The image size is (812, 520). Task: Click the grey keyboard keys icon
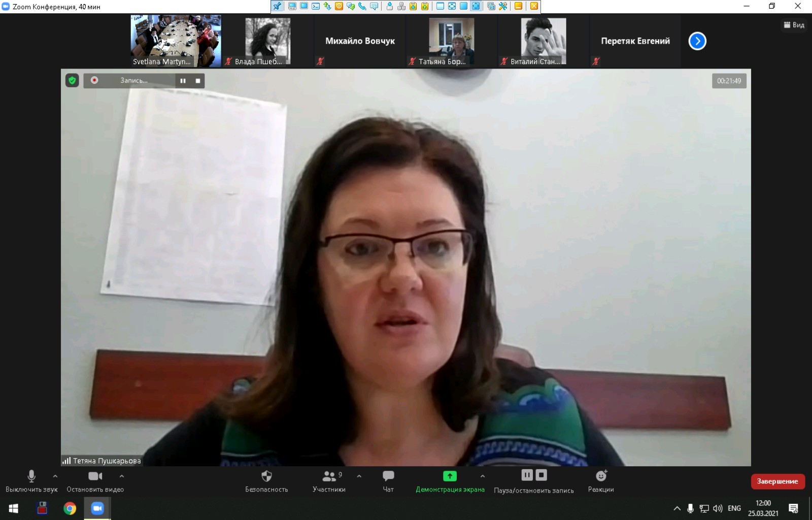tap(401, 6)
